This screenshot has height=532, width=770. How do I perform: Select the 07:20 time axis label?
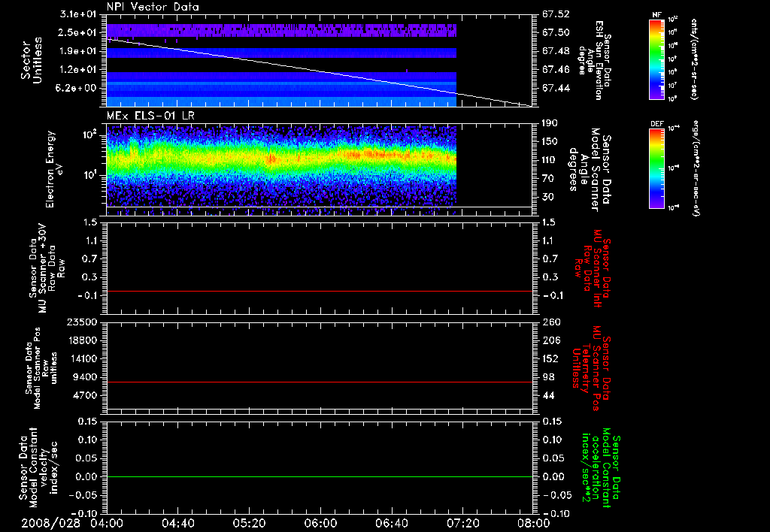point(462,522)
